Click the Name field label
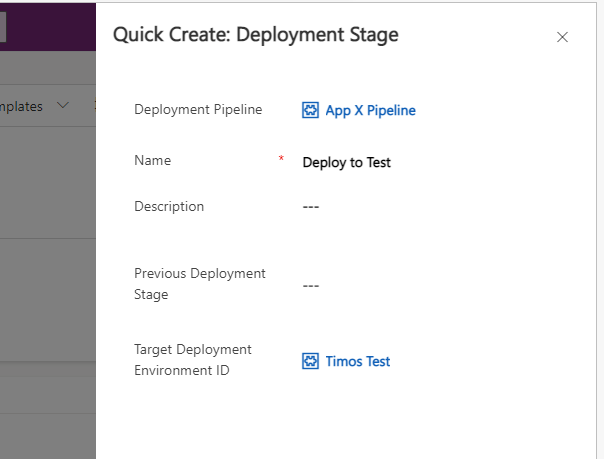 tap(152, 160)
